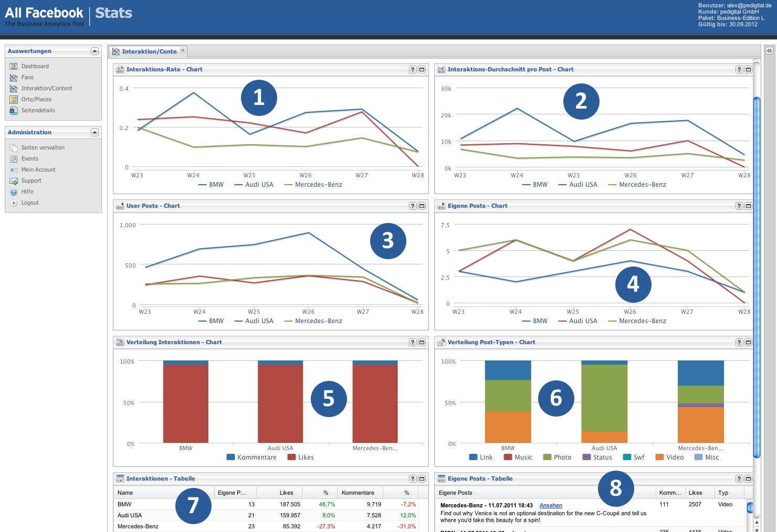The width and height of the screenshot is (777, 532).
Task: Show help for Eigene Posts Tabelle
Action: coord(739,478)
